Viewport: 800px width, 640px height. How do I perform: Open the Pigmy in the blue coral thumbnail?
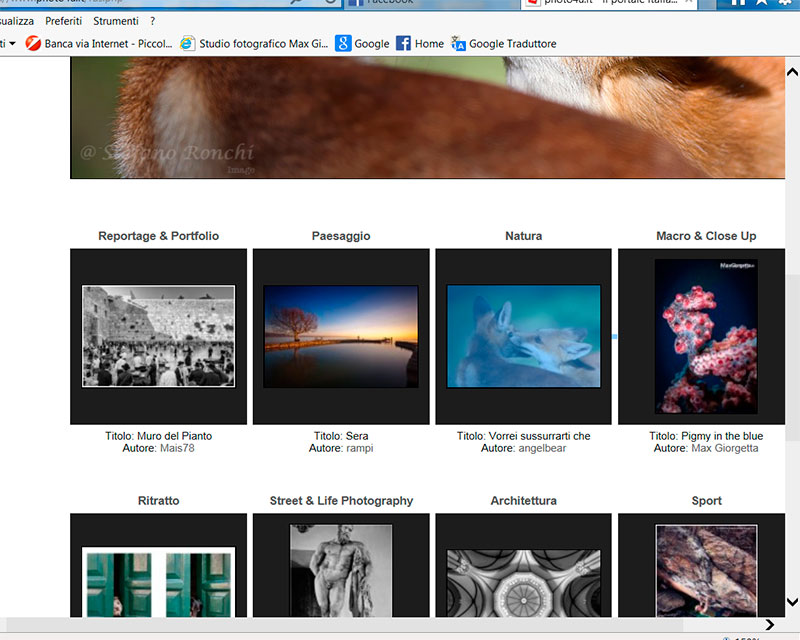pyautogui.click(x=706, y=336)
